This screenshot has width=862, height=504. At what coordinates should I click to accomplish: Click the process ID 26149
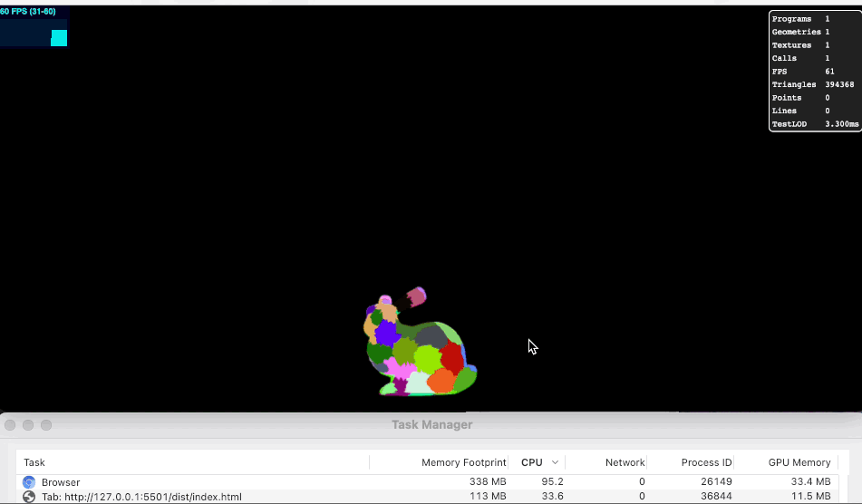(716, 481)
